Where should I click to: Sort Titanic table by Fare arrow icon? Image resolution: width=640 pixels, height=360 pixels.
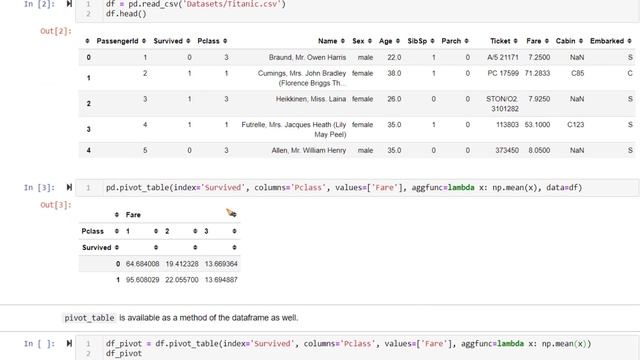(x=547, y=41)
